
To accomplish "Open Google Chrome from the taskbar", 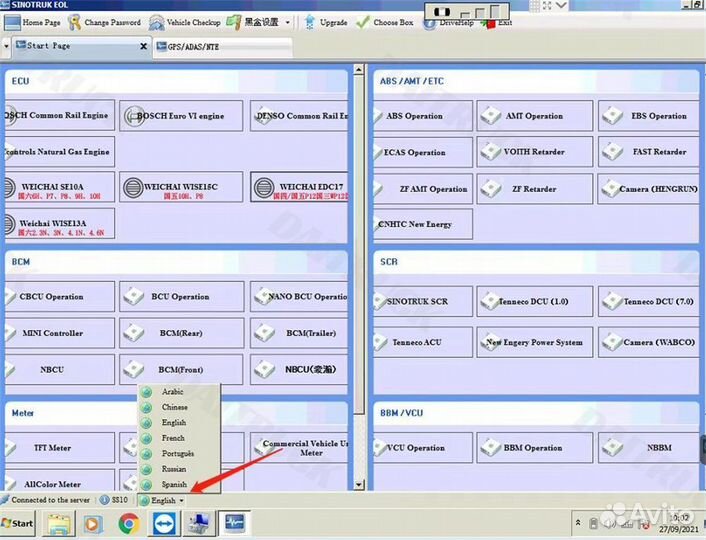I will tap(128, 522).
